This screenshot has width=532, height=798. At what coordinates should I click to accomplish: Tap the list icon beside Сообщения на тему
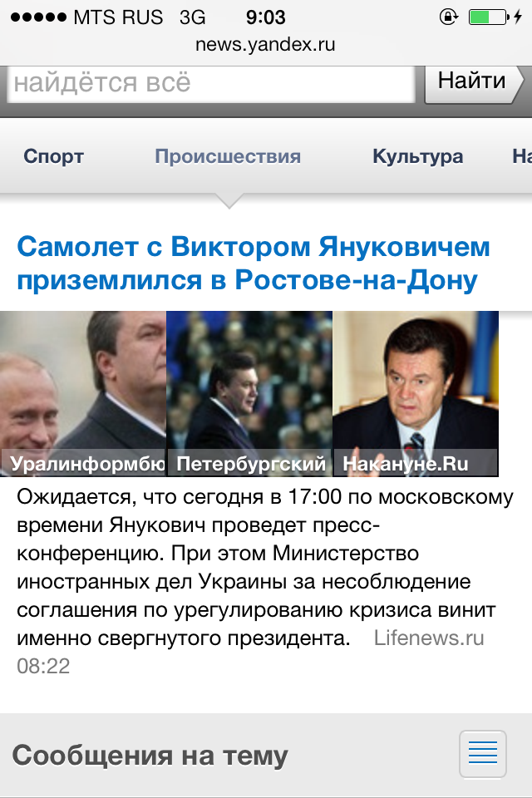[x=482, y=754]
